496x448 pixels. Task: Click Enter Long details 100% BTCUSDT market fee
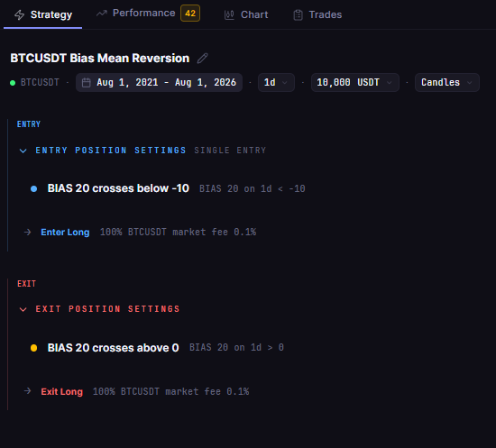tap(178, 232)
